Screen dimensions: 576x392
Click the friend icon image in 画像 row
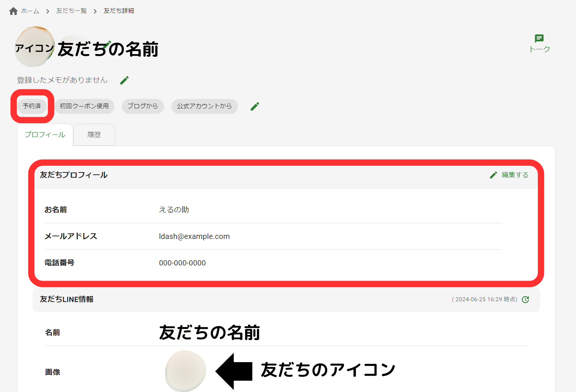point(185,371)
